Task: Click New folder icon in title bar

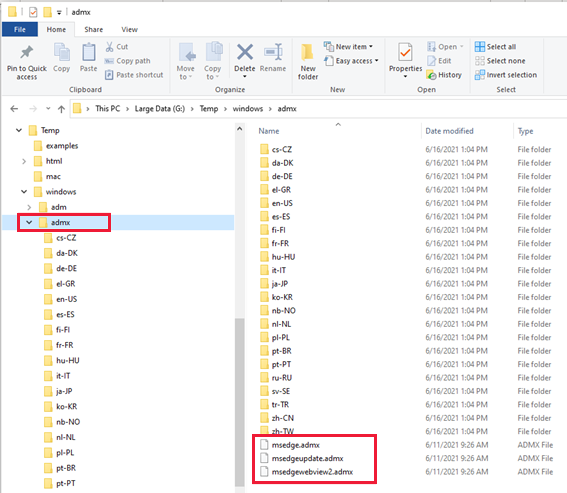Action: click(47, 12)
